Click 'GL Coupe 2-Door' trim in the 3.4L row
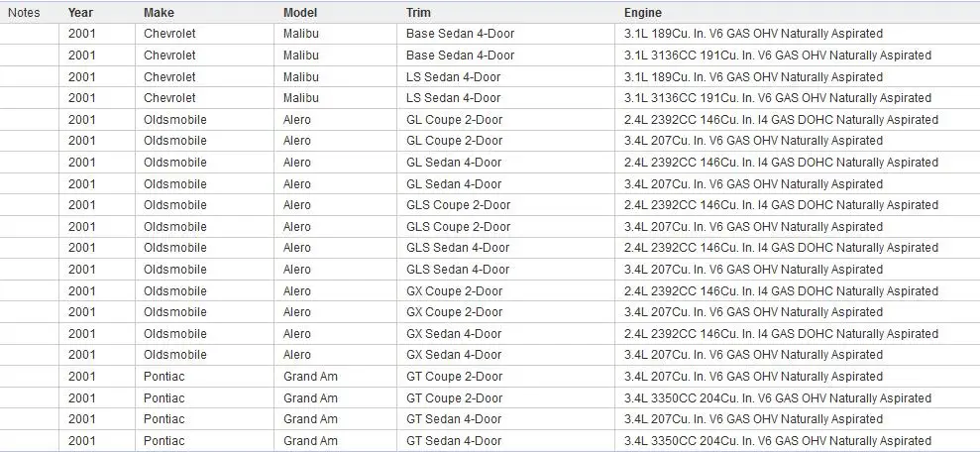 (455, 141)
